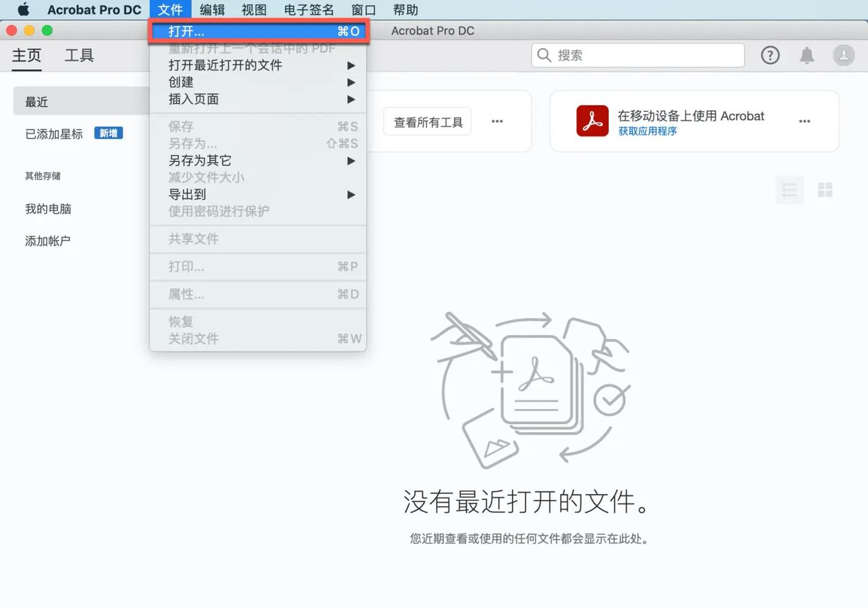The image size is (868, 608).
Task: Switch to the 主页 tab
Action: [x=27, y=56]
